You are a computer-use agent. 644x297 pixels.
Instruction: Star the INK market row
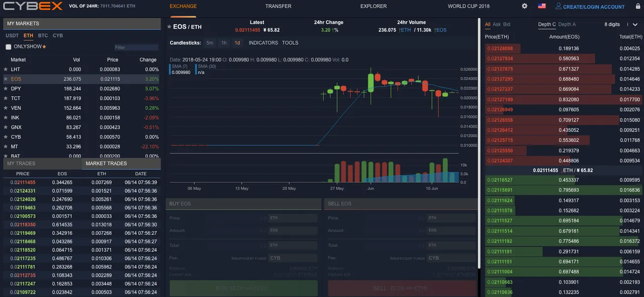[x=6, y=118]
